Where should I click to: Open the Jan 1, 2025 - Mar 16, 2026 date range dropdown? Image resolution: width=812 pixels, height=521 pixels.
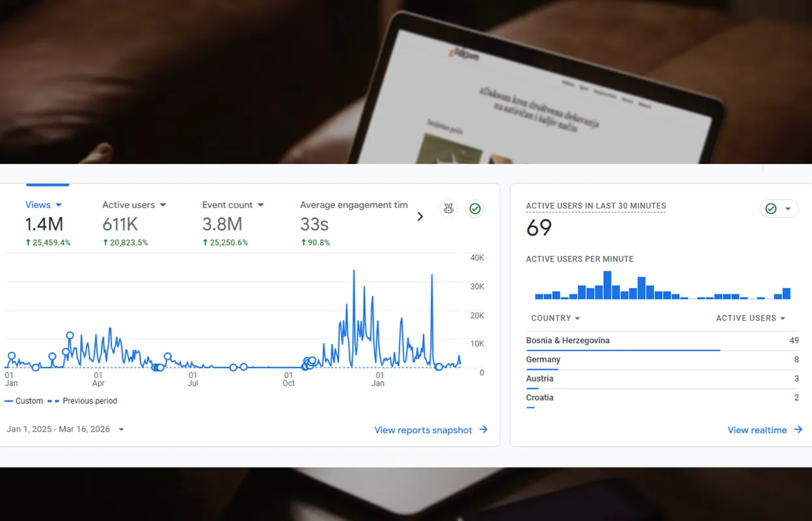[65, 429]
